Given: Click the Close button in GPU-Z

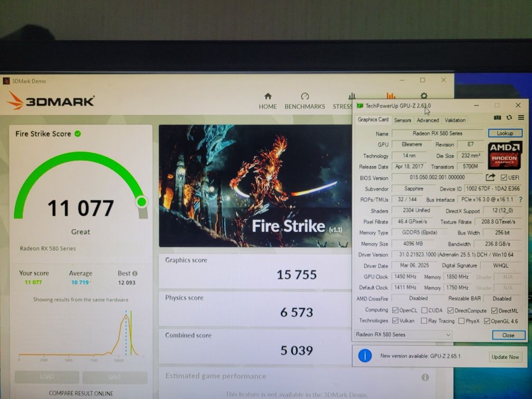Looking at the screenshot, I should [509, 335].
